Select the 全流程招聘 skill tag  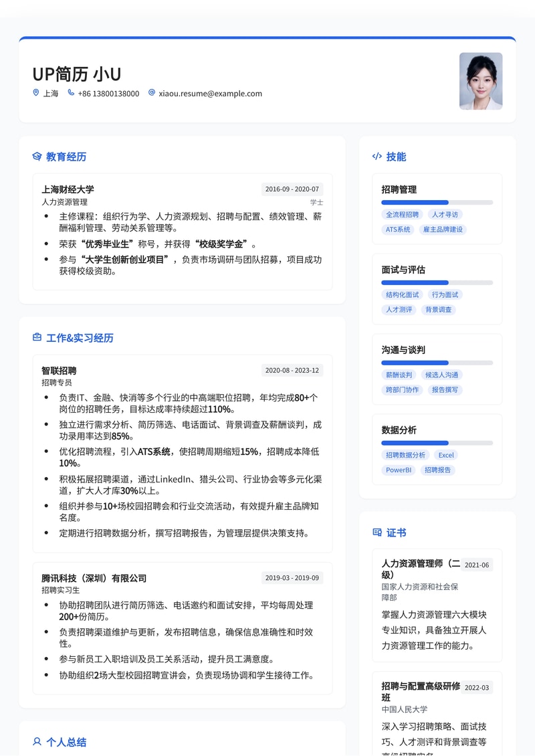[402, 214]
